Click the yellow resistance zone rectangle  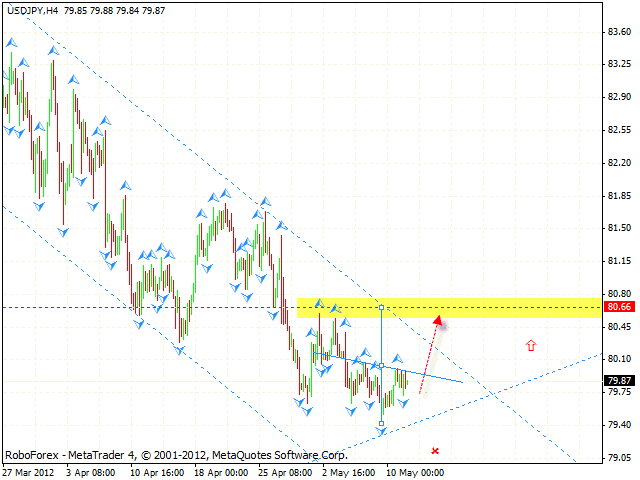[x=449, y=308]
